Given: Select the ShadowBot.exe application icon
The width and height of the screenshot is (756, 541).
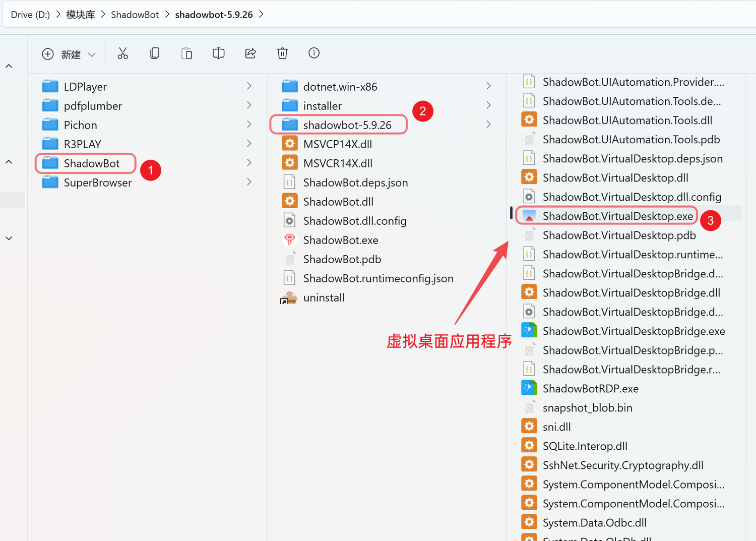Looking at the screenshot, I should (x=289, y=240).
